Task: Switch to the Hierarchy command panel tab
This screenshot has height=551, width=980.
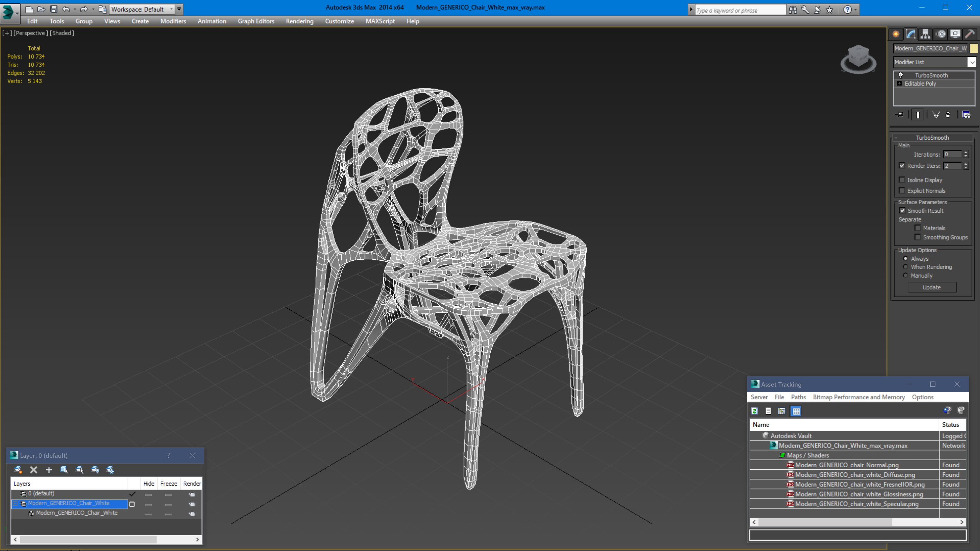Action: 925,34
